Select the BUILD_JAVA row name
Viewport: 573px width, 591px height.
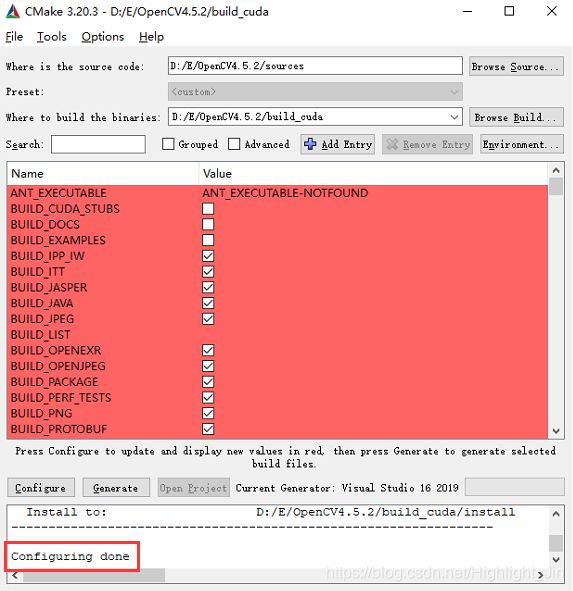42,303
